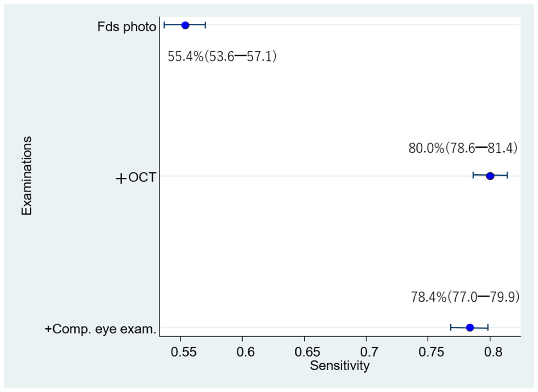The height and width of the screenshot is (392, 538).
Task: Click the left error-bar cap of +Comp. eye exam.
Action: pos(451,327)
